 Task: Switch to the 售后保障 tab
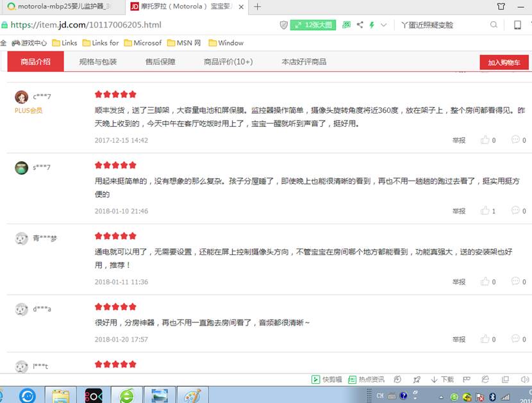coord(160,62)
